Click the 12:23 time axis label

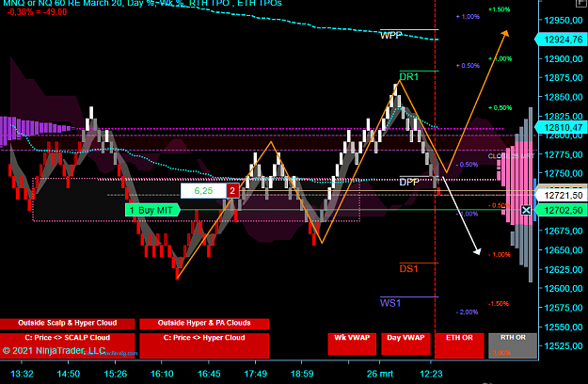pos(431,374)
